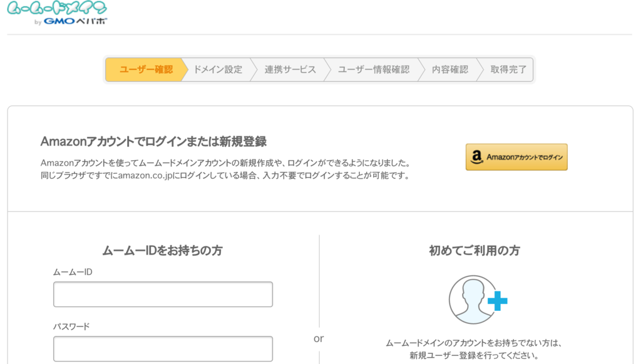Focus the パスワード input field
Screen dimensions: 641x364
tap(163, 349)
